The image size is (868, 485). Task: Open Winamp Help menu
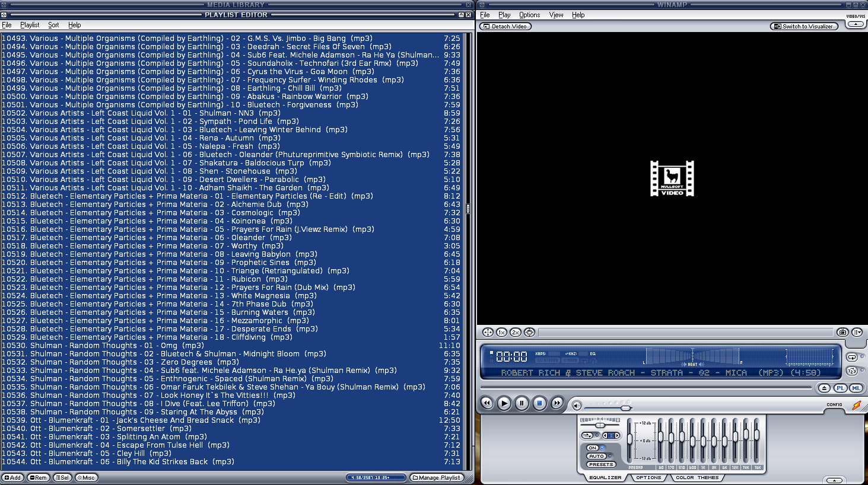578,15
